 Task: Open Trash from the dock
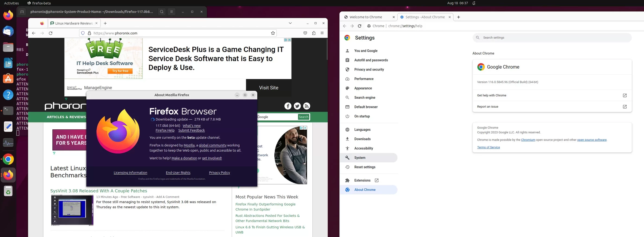point(8,191)
